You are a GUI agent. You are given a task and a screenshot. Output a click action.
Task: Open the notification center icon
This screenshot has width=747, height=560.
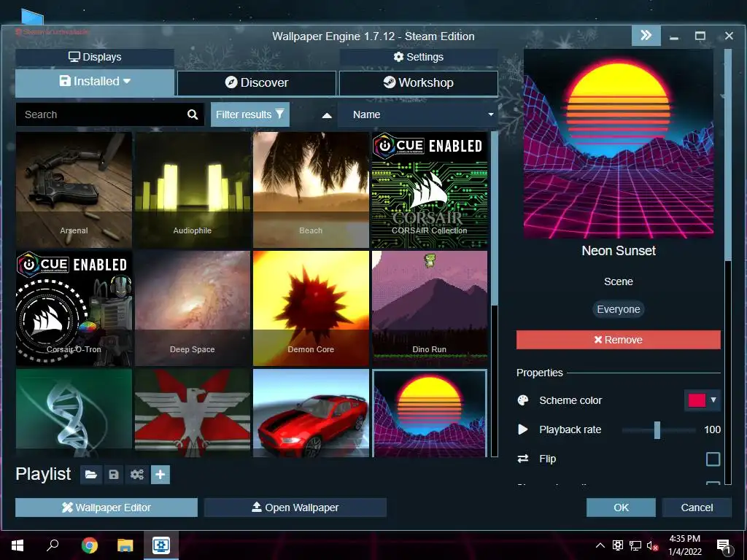point(724,546)
